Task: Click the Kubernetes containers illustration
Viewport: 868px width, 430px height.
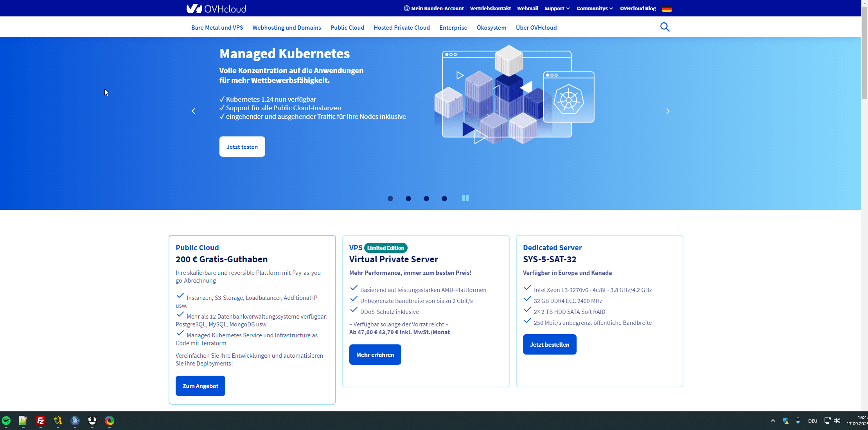Action: pyautogui.click(x=514, y=95)
